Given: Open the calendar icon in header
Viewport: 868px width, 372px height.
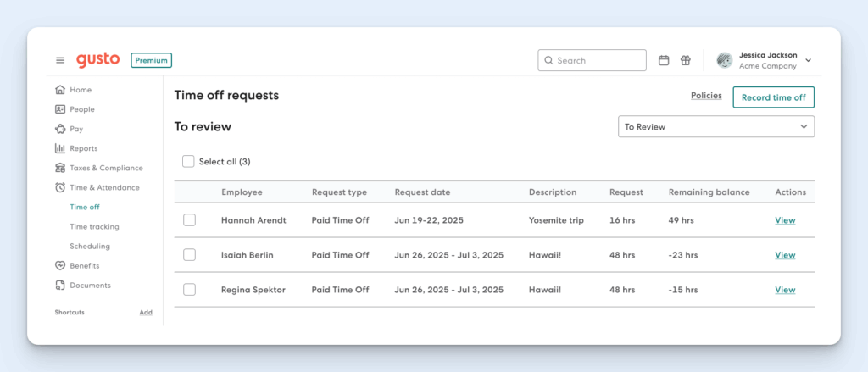Looking at the screenshot, I should (664, 60).
